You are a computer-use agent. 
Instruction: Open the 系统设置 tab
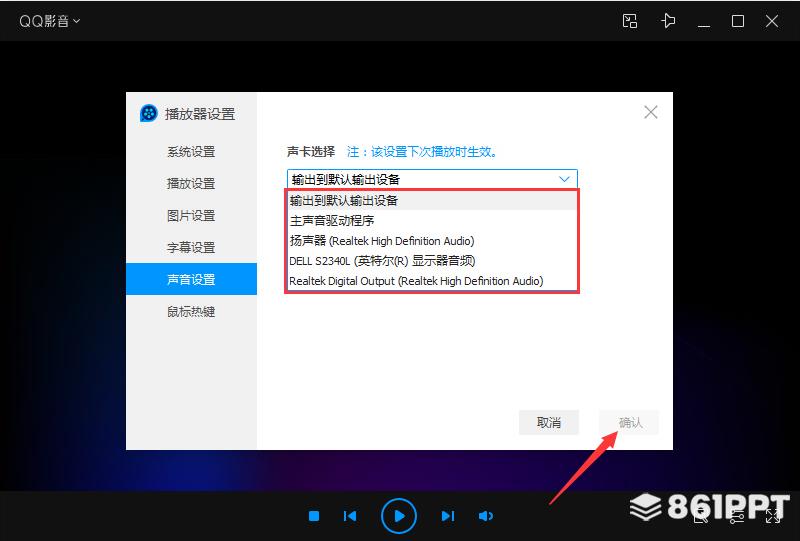click(191, 152)
